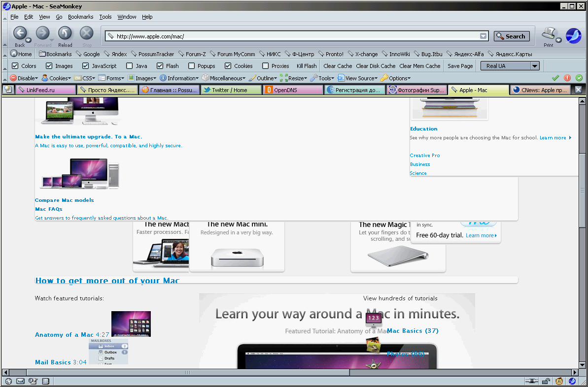
Task: Open the Navigator component in status bar
Action: click(8, 382)
